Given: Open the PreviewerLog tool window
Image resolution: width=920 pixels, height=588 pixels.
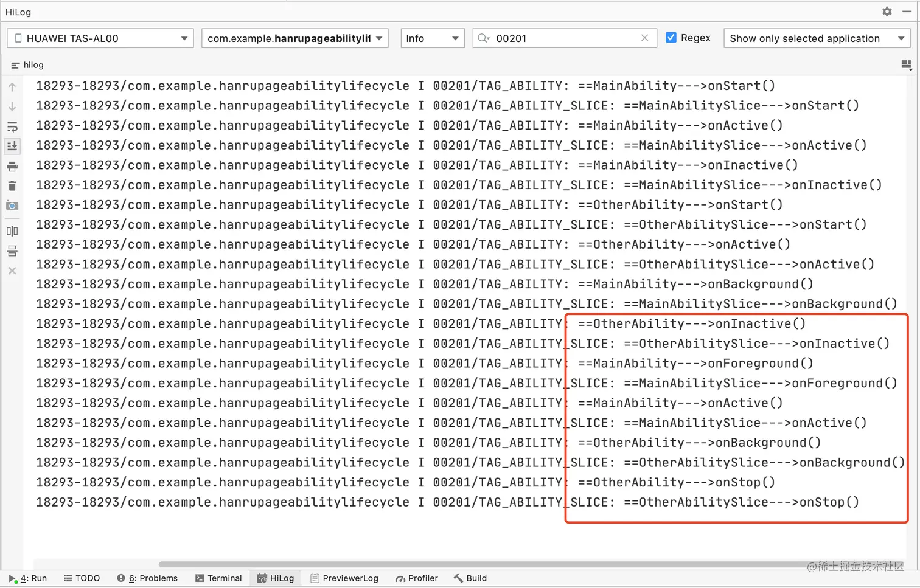Looking at the screenshot, I should (x=344, y=578).
